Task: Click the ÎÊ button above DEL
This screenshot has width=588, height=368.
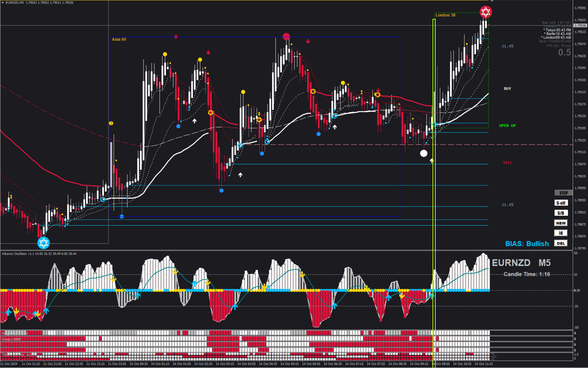Action: (561, 233)
